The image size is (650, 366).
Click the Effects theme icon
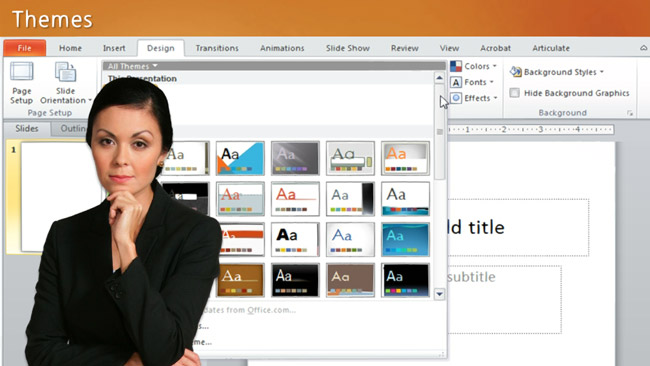(x=456, y=98)
